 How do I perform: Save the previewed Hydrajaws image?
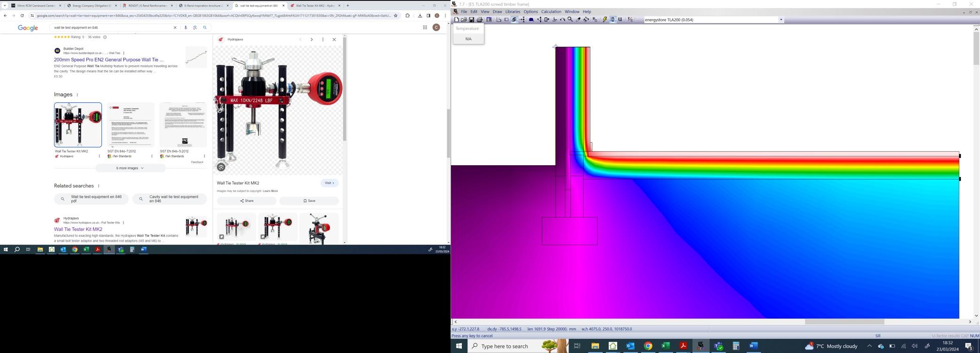309,201
